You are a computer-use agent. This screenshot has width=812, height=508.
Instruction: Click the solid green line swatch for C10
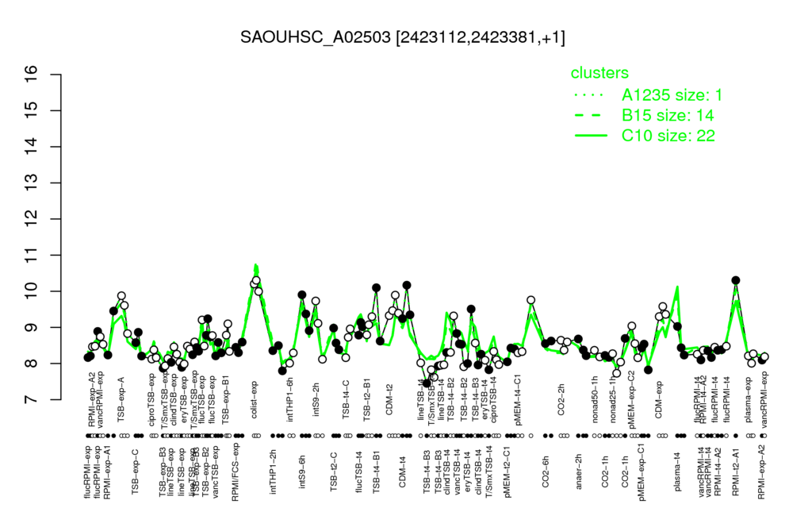(590, 136)
